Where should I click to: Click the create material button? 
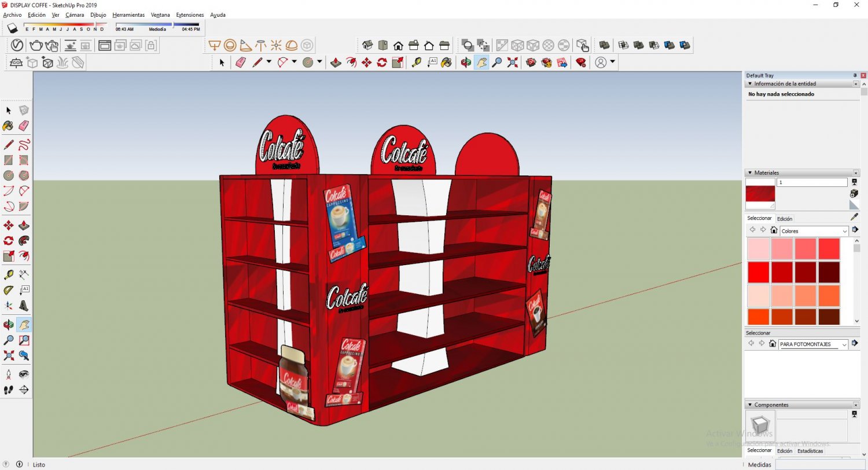click(854, 193)
